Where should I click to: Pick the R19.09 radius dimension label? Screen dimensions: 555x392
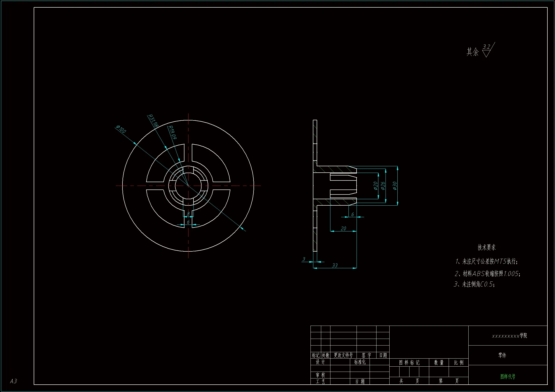pyautogui.click(x=173, y=132)
